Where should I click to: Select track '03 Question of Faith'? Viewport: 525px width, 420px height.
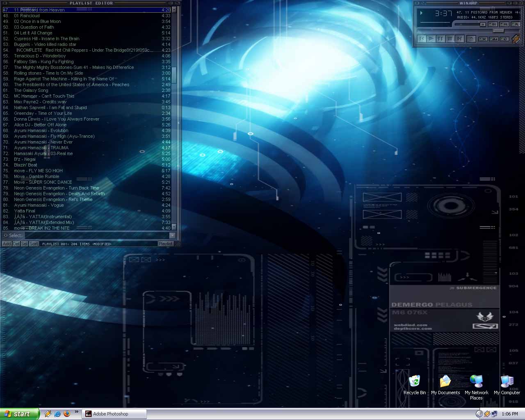[87, 27]
